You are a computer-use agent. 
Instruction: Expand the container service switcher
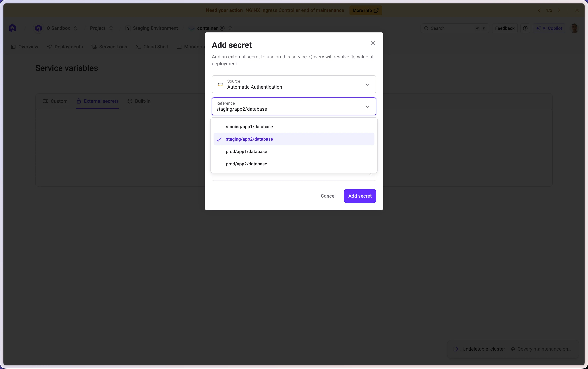coord(230,28)
